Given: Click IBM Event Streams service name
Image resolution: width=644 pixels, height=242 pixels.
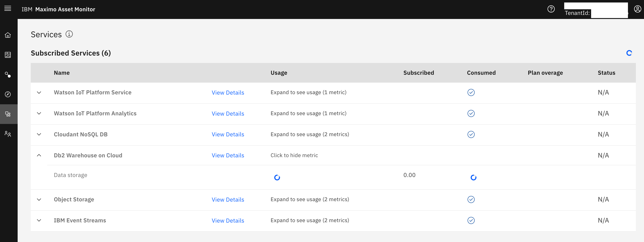Looking at the screenshot, I should pyautogui.click(x=80, y=220).
